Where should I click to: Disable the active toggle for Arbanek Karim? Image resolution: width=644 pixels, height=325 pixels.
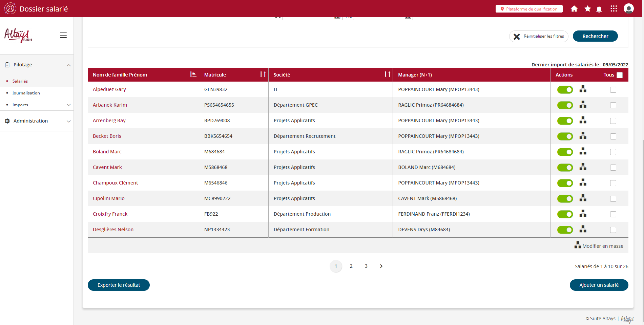pyautogui.click(x=565, y=105)
